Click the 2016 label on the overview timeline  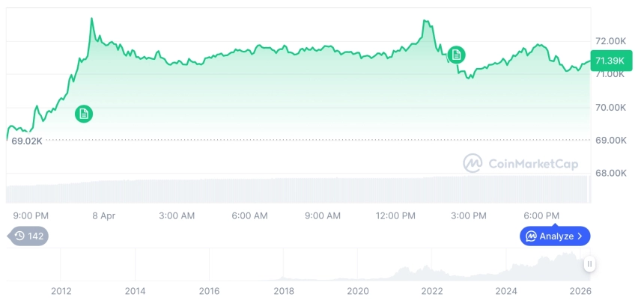click(x=210, y=290)
